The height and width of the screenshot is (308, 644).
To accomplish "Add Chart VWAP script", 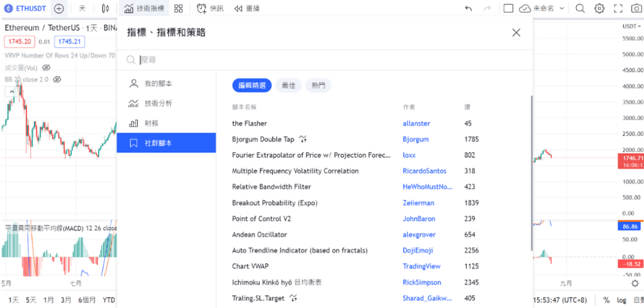I will (x=250, y=266).
